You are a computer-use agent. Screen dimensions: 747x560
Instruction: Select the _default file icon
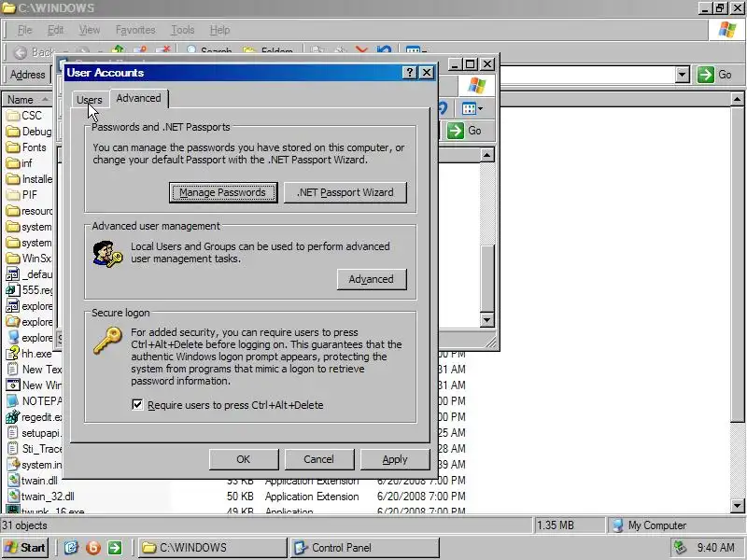pyautogui.click(x=12, y=274)
